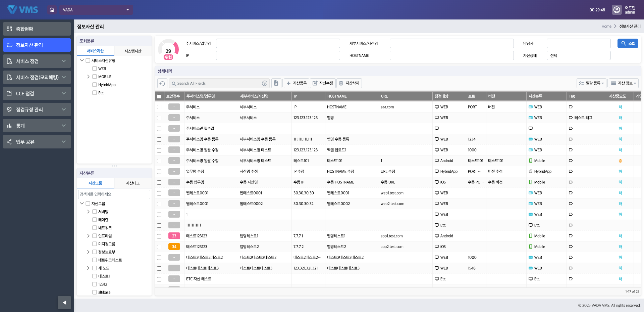Click the CCE 점검 sidebar icon
Screen dimensions: 644x312
[x=9, y=93]
